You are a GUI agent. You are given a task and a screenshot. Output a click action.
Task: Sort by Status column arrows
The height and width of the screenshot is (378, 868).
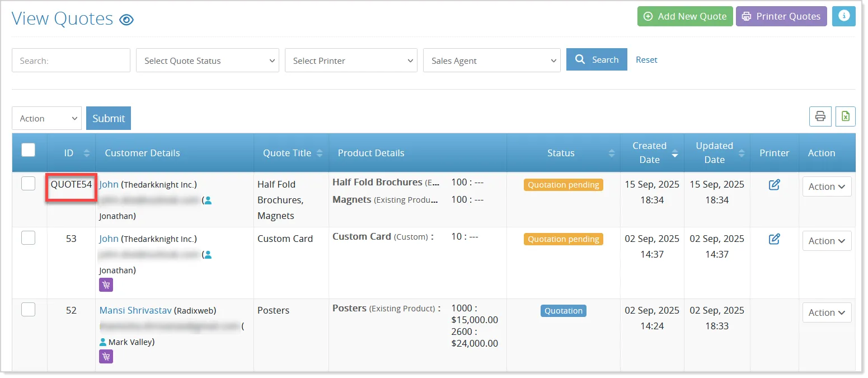pyautogui.click(x=611, y=153)
